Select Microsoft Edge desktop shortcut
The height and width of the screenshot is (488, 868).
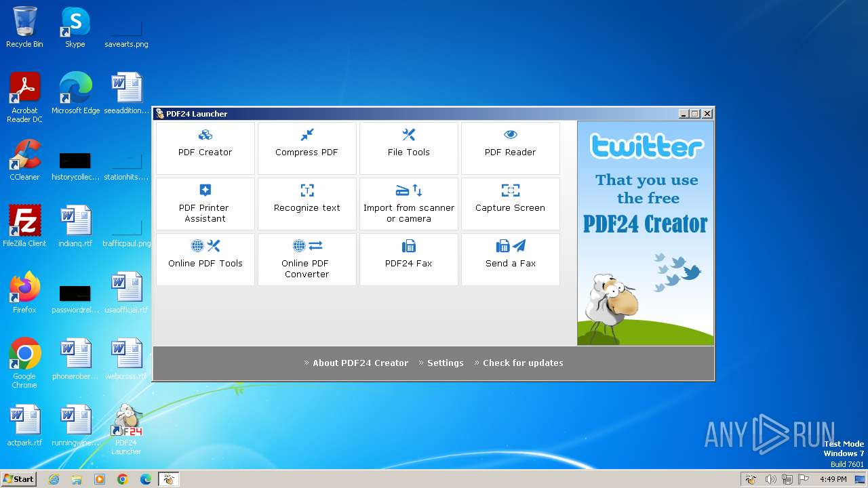(75, 93)
